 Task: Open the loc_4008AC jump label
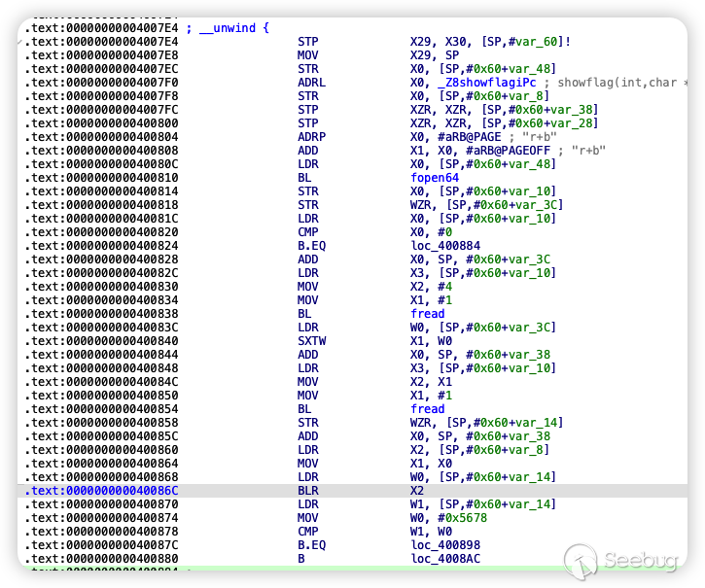(445, 559)
